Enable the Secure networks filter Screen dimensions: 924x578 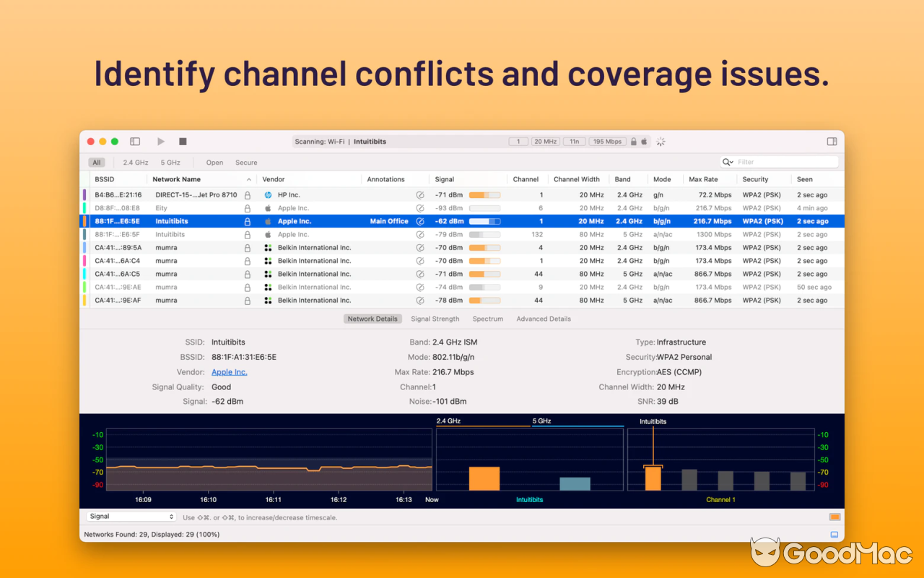245,162
